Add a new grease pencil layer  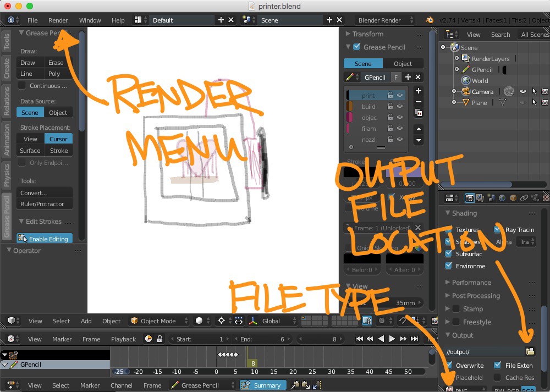(419, 91)
